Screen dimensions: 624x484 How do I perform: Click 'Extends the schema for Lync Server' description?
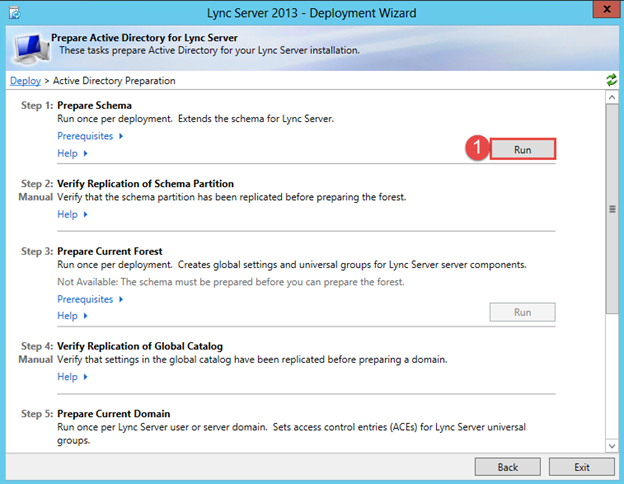[x=256, y=119]
